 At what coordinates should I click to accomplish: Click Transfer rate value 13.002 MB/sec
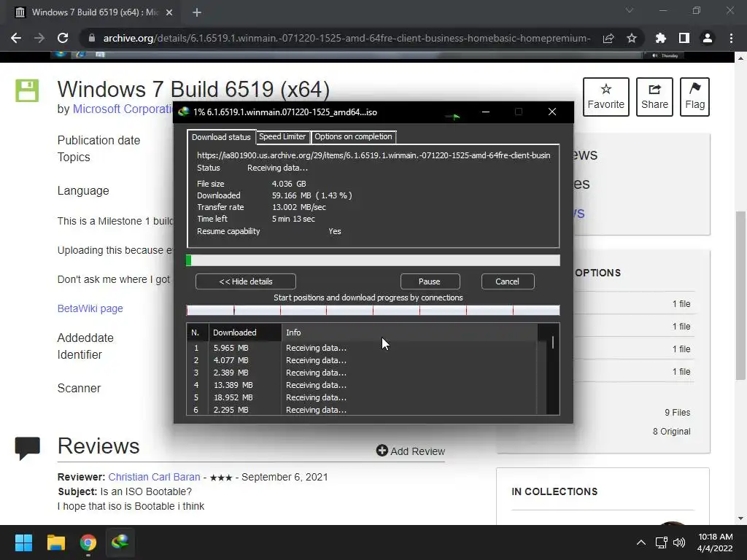[298, 207]
